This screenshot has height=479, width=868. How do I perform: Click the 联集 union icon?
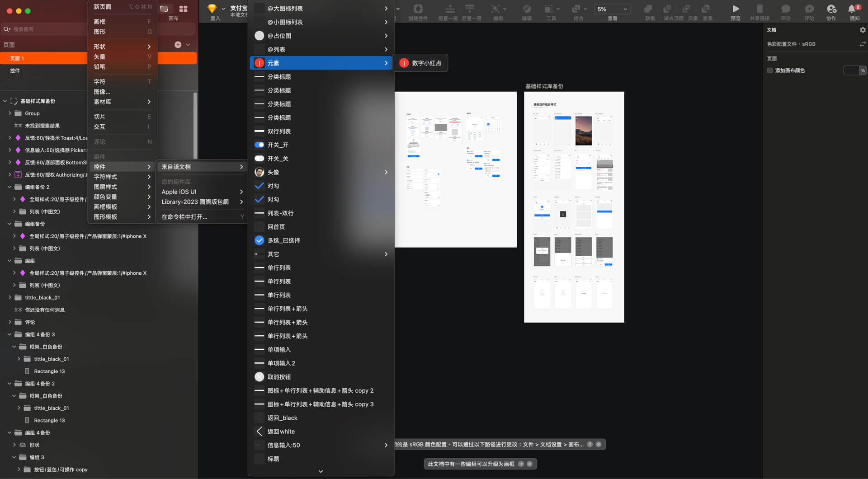pyautogui.click(x=649, y=9)
